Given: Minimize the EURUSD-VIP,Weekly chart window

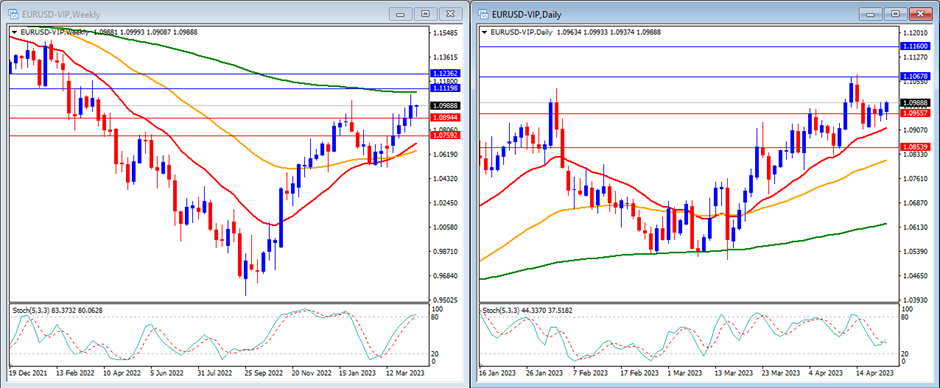Looking at the screenshot, I should (400, 13).
